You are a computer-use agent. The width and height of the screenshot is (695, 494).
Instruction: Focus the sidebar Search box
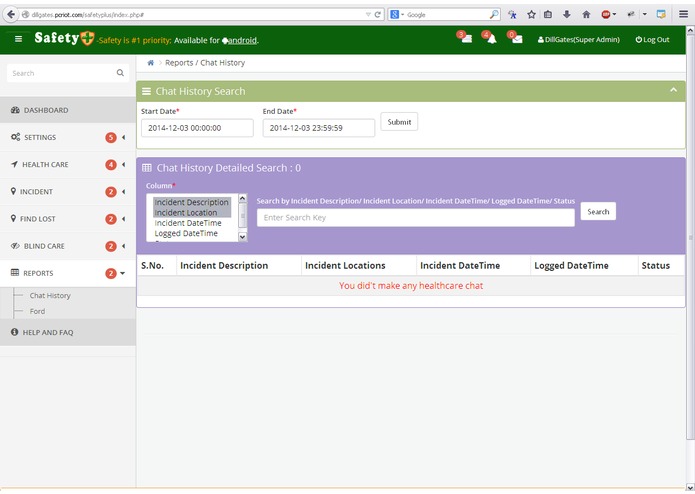tap(68, 73)
